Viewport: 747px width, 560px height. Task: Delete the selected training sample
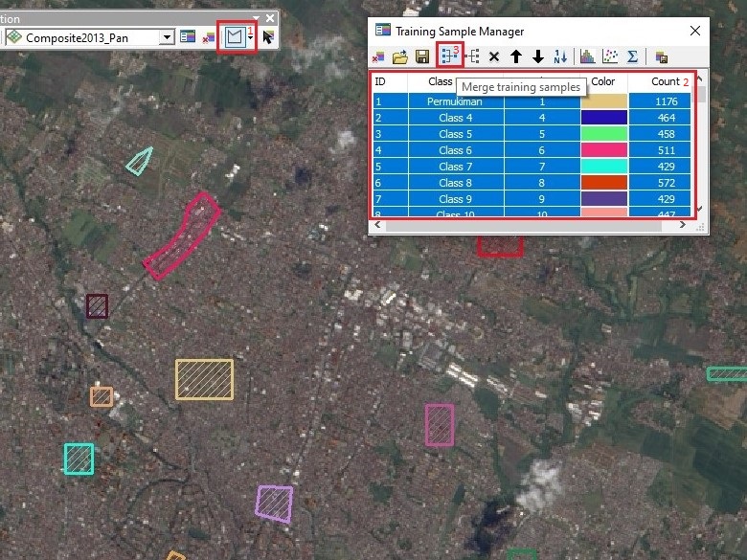pos(494,57)
